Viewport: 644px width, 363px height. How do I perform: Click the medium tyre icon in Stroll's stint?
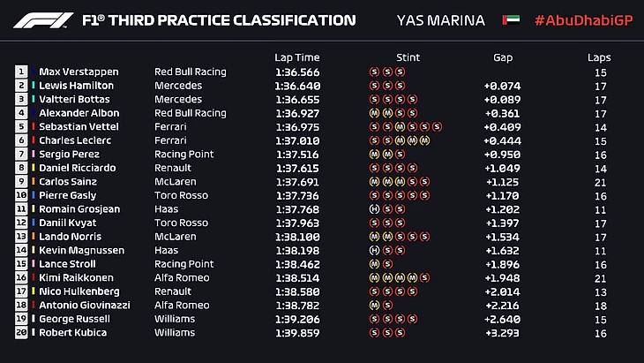tap(374, 264)
